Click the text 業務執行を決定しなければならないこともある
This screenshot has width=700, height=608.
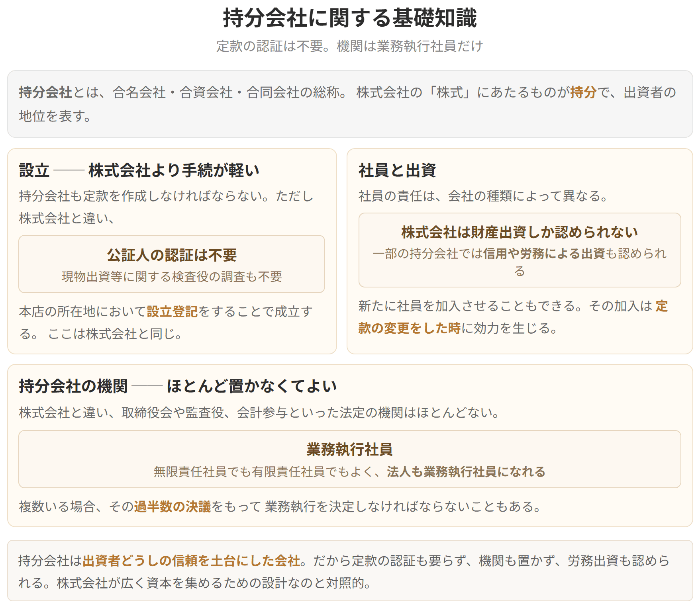tap(399, 506)
